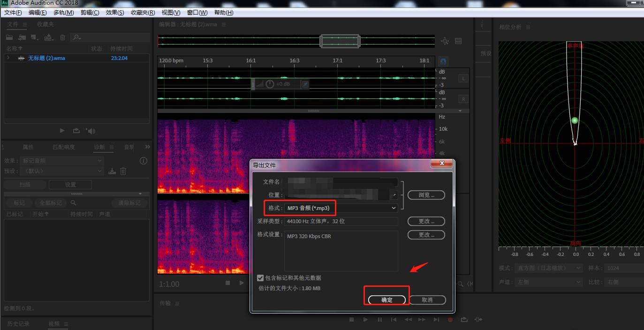Click the small stop button under the editor
The image size is (644, 330).
pyautogui.click(x=227, y=283)
